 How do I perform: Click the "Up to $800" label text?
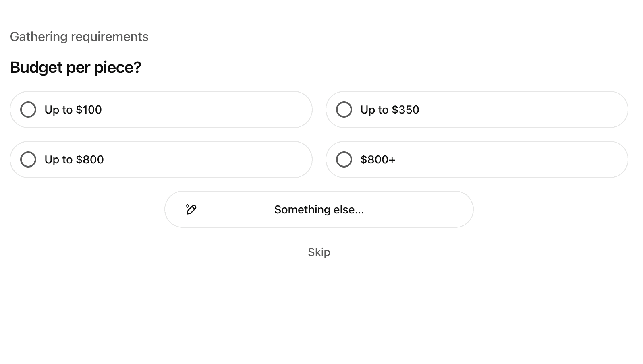(x=74, y=159)
